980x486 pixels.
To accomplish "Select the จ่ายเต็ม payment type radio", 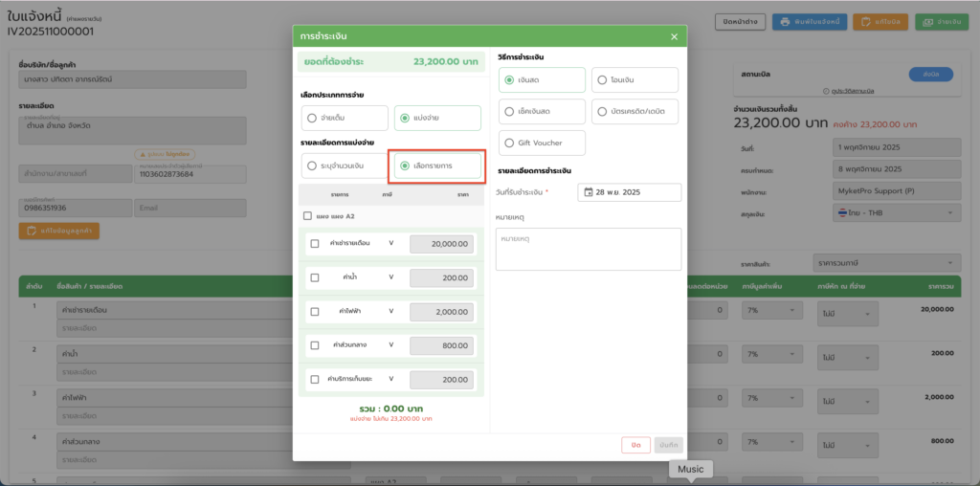I will [x=312, y=118].
